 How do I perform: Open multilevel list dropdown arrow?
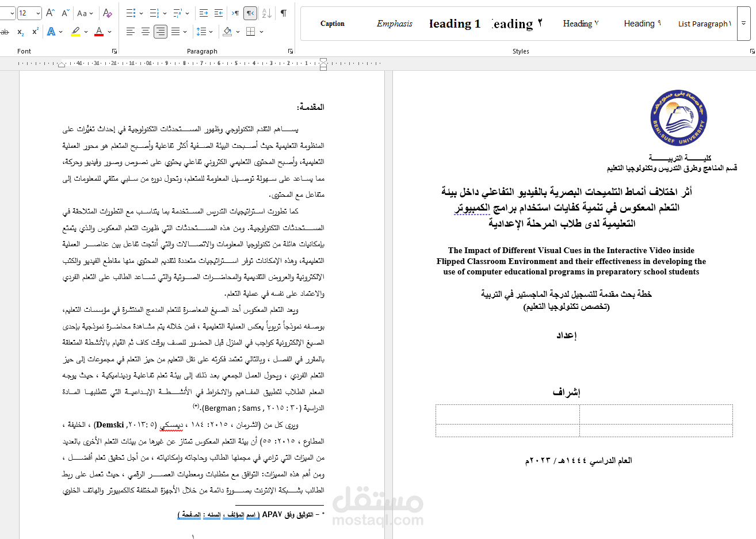(x=188, y=13)
